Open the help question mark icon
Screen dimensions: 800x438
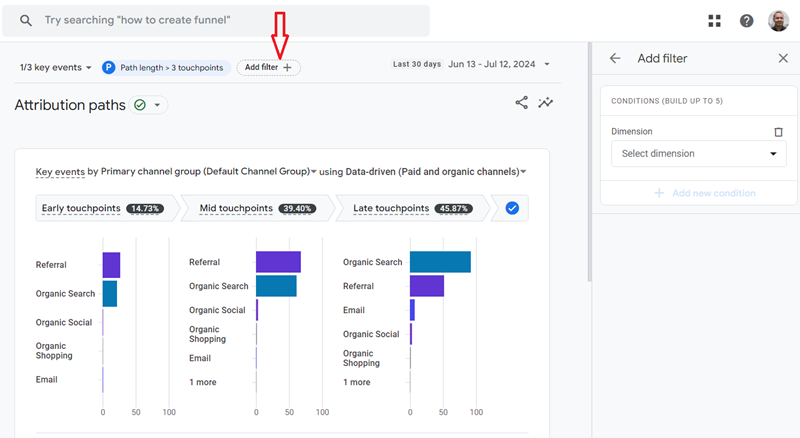point(746,20)
